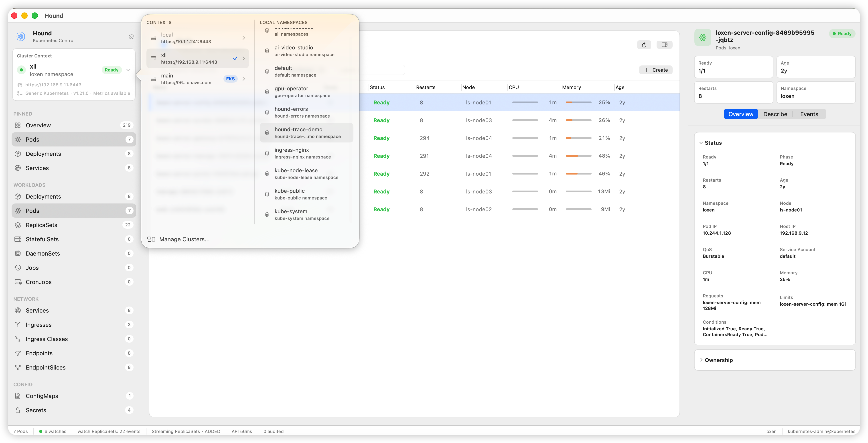Open Secrets in sidebar
Screen dimensions: 868x443
click(74, 410)
